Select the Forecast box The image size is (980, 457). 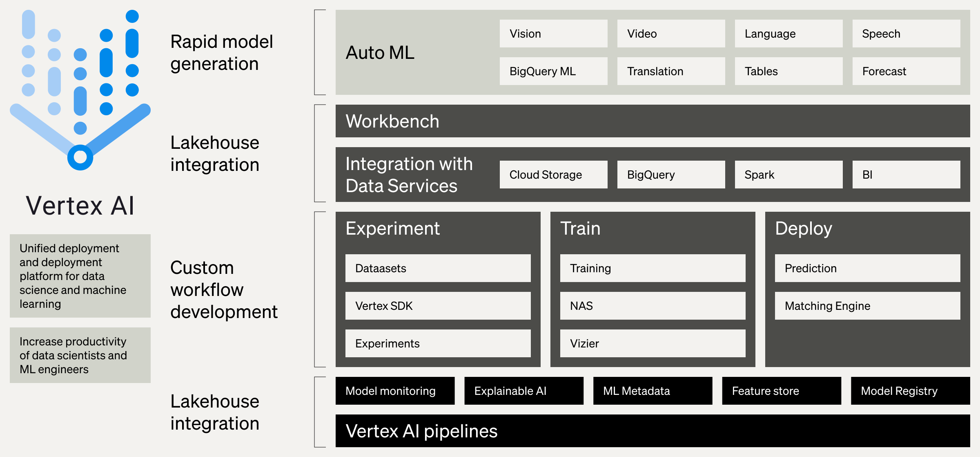tap(906, 71)
